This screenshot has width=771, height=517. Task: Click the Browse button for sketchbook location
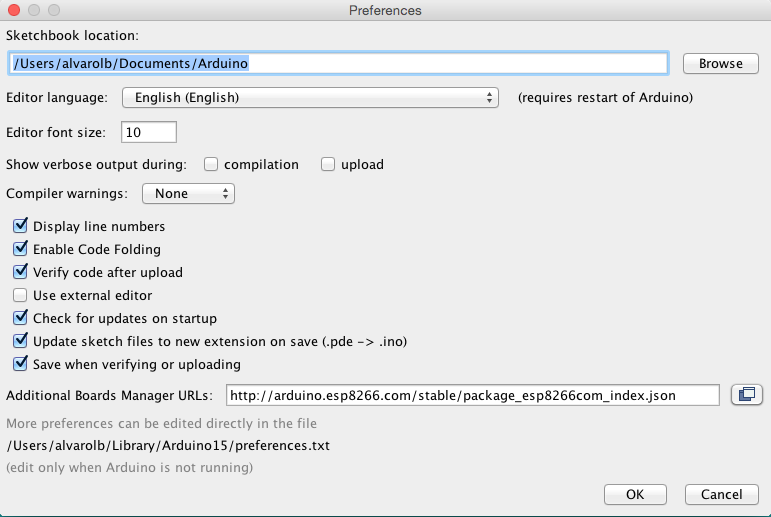coord(720,63)
